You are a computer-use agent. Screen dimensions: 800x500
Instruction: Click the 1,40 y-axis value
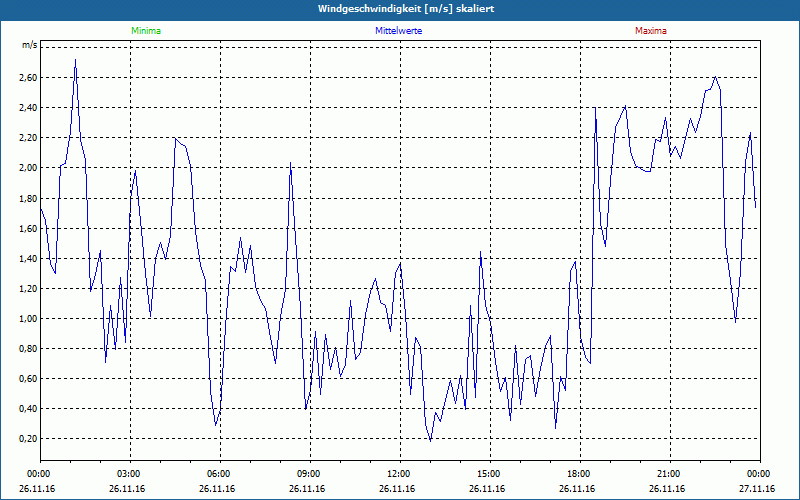click(29, 259)
